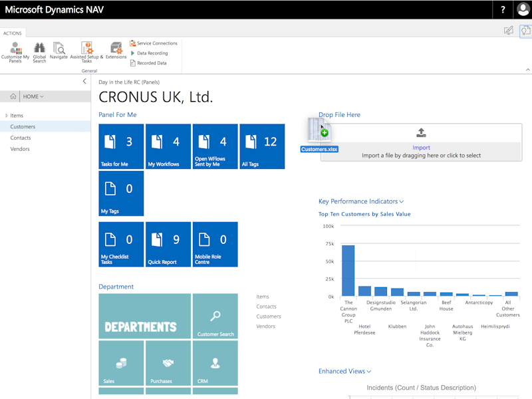Open the Tasks for Me tile
The width and height of the screenshot is (532, 399).
[x=121, y=146]
